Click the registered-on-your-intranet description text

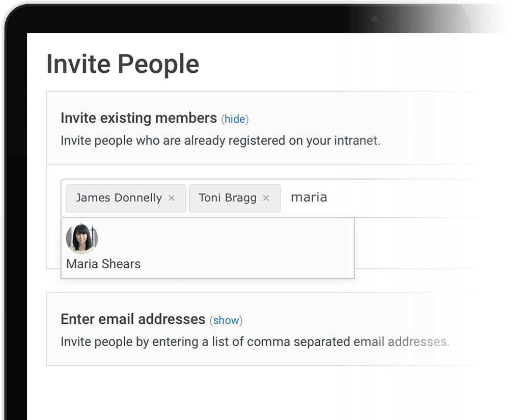tap(220, 141)
